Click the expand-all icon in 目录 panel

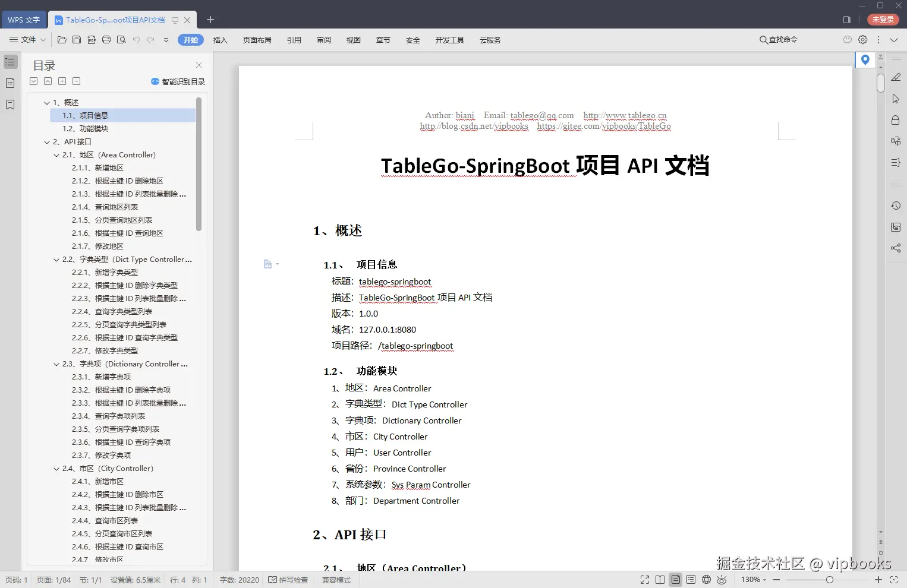pos(34,81)
